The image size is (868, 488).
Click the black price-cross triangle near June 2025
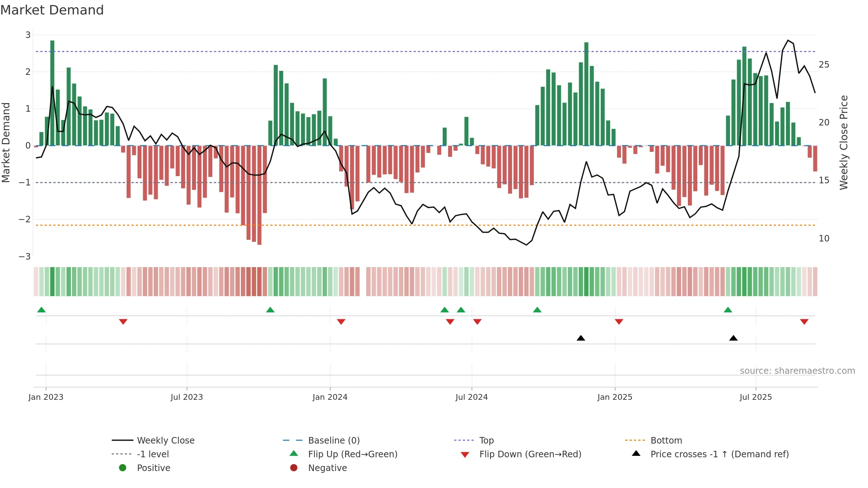point(733,338)
